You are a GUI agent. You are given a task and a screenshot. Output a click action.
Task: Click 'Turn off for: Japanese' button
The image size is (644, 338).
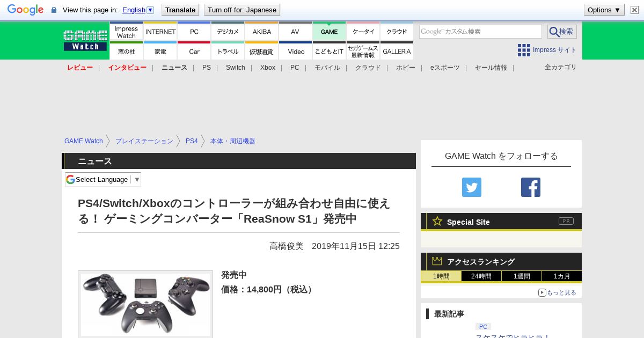(242, 10)
